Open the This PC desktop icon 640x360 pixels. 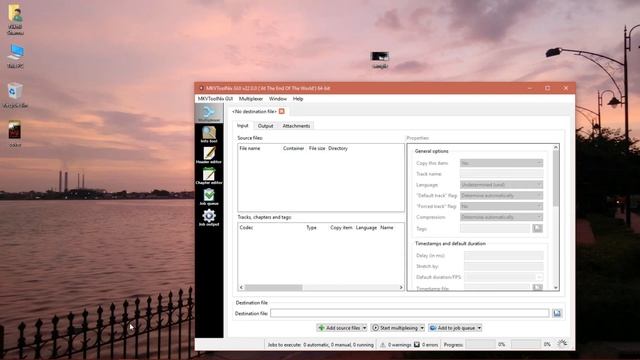(x=16, y=56)
